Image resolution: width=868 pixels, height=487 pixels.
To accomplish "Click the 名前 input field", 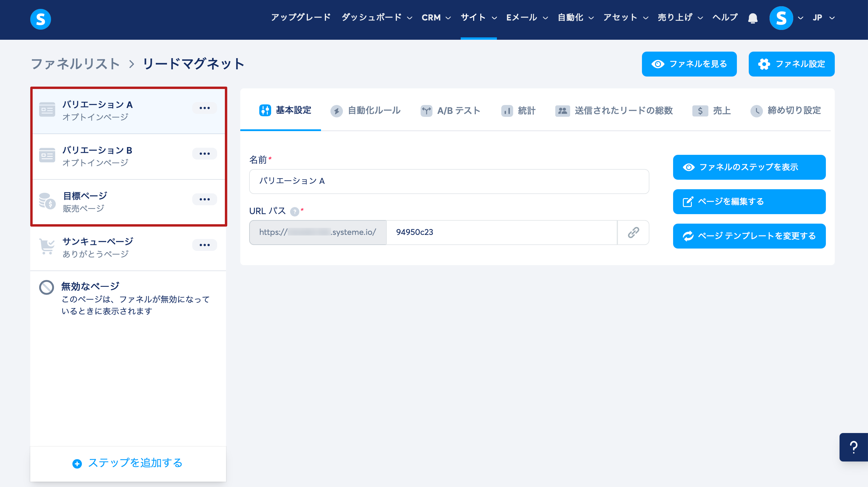I will click(x=449, y=181).
